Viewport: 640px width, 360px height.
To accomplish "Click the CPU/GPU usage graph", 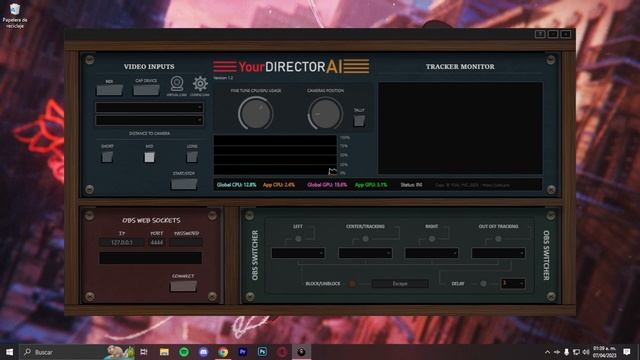I will (x=275, y=155).
